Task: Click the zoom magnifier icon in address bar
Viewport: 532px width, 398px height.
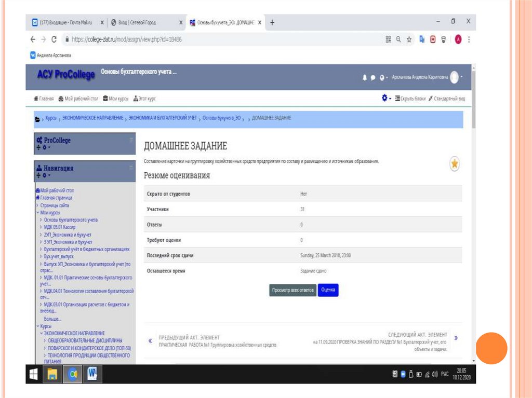Action: coord(398,39)
